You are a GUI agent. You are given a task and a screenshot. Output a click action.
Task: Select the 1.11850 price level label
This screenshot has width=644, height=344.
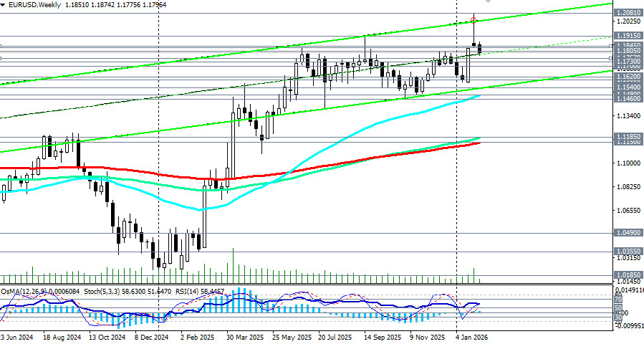pyautogui.click(x=628, y=135)
